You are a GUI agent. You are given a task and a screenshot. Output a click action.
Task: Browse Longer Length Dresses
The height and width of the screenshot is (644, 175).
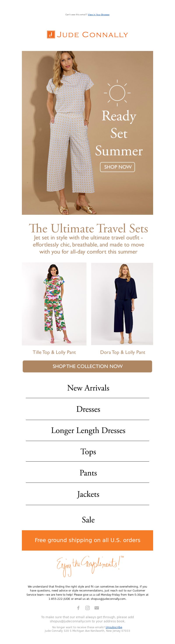[x=88, y=430]
